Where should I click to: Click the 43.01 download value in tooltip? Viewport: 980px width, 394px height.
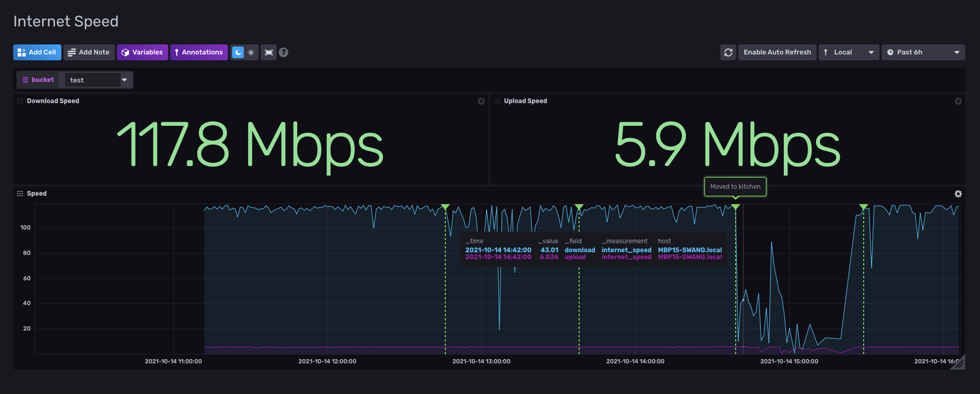(549, 250)
